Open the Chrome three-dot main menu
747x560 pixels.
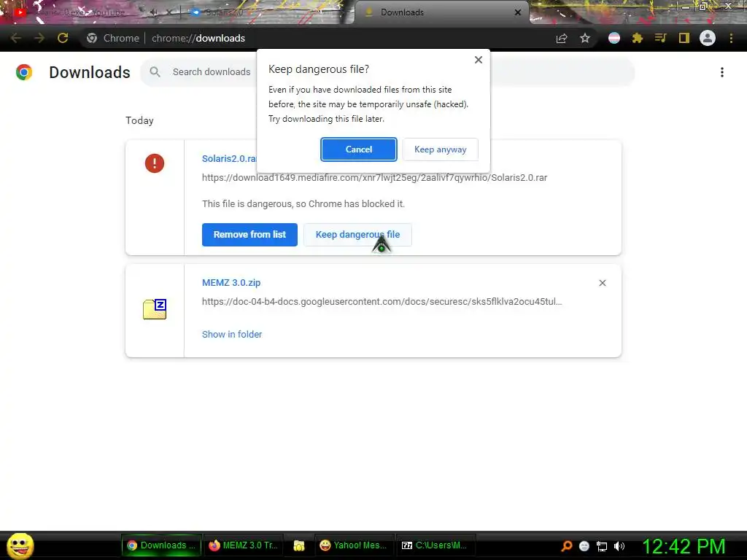click(x=731, y=38)
